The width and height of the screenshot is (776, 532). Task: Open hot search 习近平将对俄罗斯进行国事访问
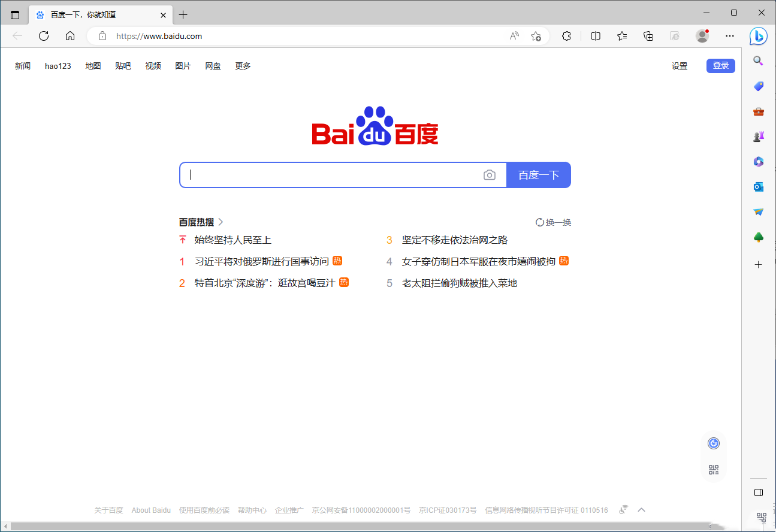pos(262,261)
